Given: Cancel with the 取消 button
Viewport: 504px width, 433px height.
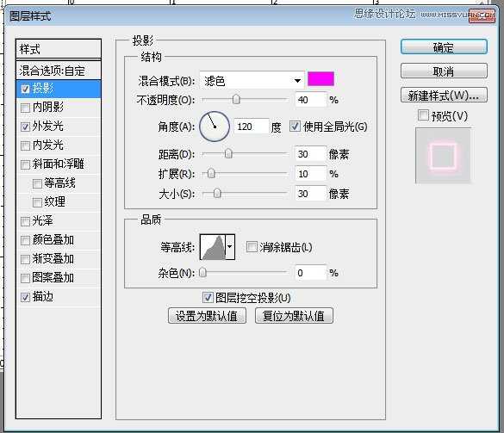Looking at the screenshot, I should [x=444, y=71].
